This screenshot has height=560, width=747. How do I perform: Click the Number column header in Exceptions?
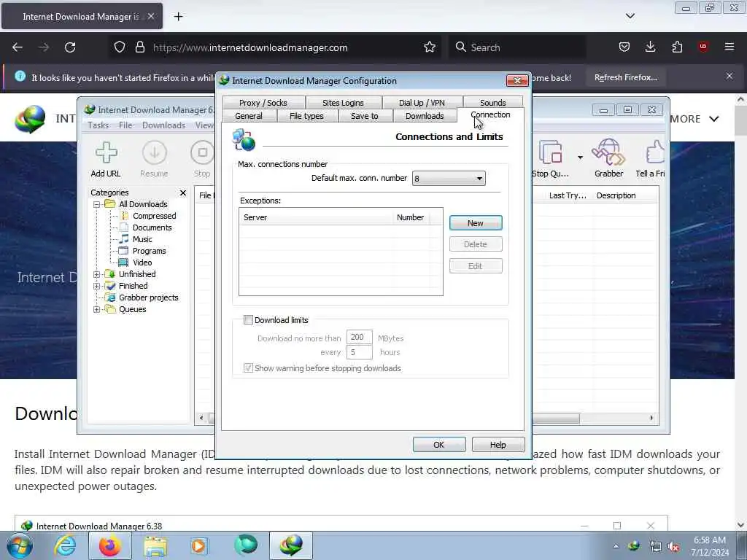pyautogui.click(x=410, y=217)
